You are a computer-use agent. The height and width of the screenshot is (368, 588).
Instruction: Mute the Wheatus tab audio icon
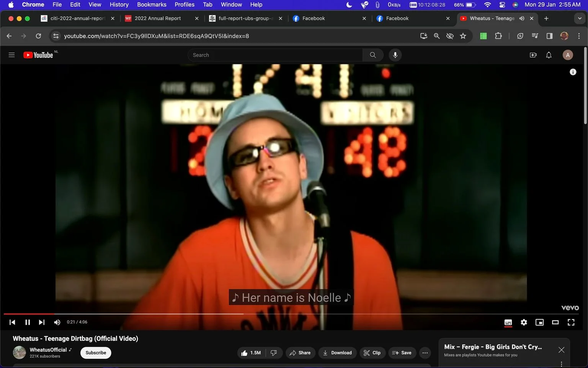point(522,18)
